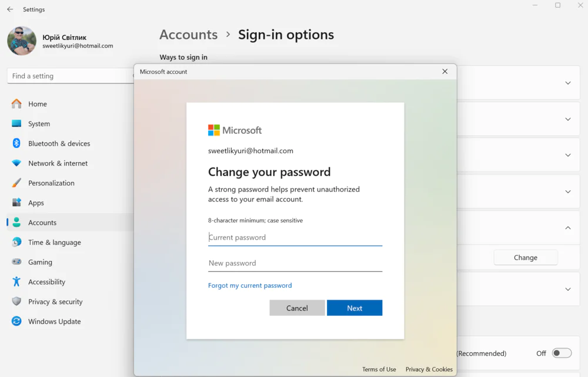Open Personalization settings label

(x=51, y=183)
